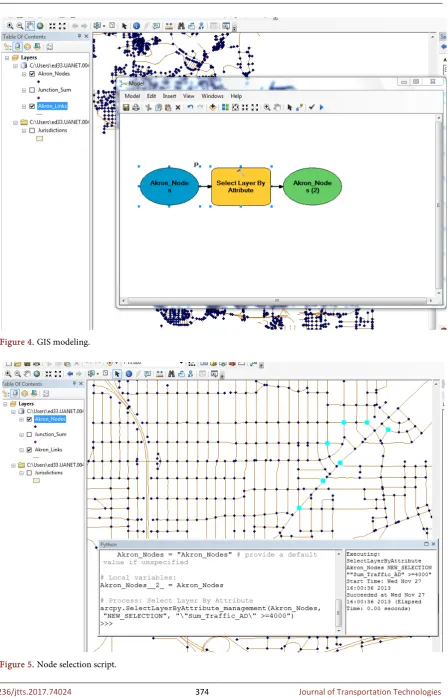Click Full Extent globe in Figure 4 toolbar
The width and height of the screenshot is (448, 698).
[40, 26]
